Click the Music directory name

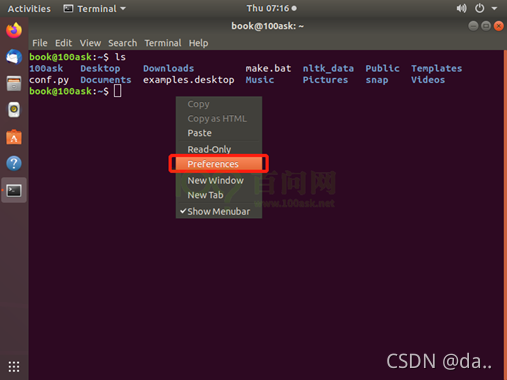point(260,80)
